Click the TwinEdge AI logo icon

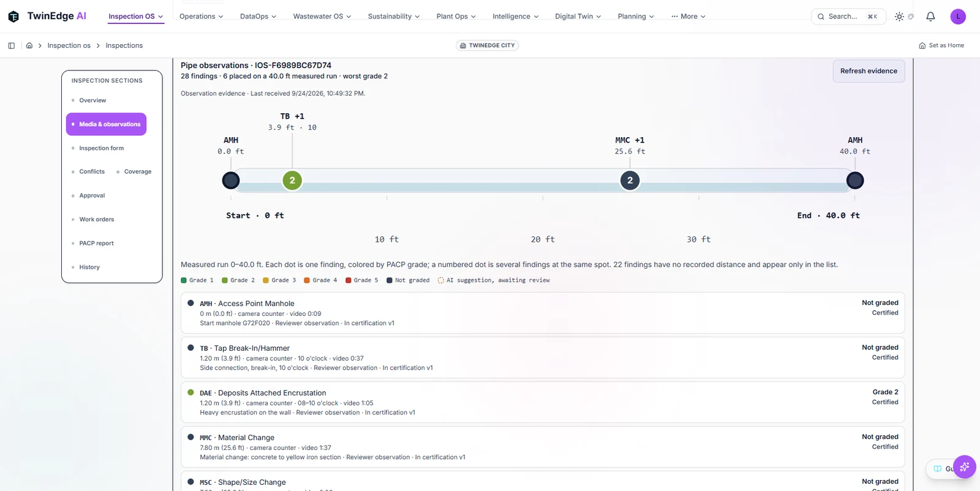pyautogui.click(x=13, y=17)
